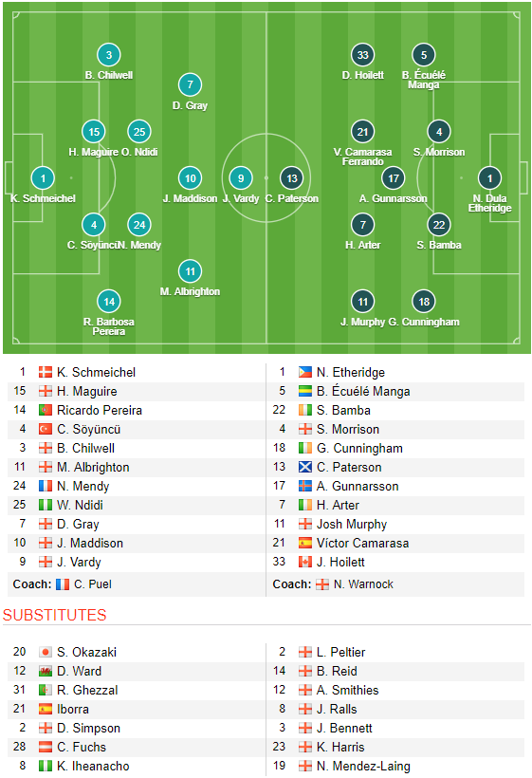Select J. Maddison's number 10 circle
The height and width of the screenshot is (778, 532).
(x=190, y=178)
